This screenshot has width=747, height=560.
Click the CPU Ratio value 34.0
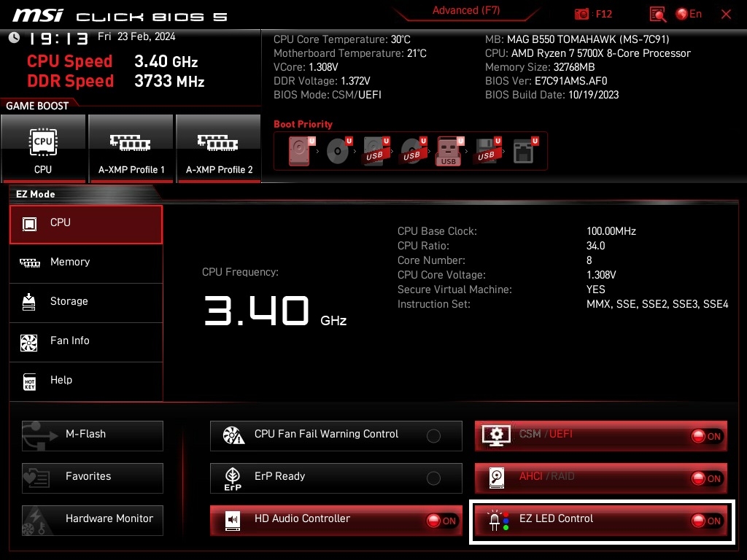coord(595,246)
